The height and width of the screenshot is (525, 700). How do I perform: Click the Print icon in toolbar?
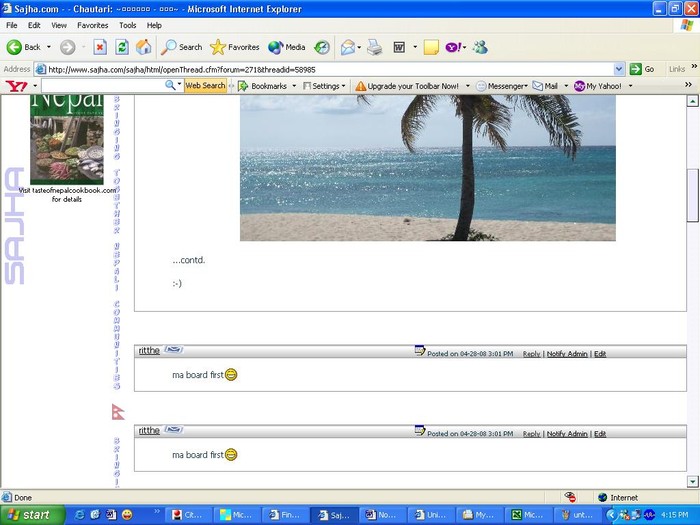click(374, 47)
